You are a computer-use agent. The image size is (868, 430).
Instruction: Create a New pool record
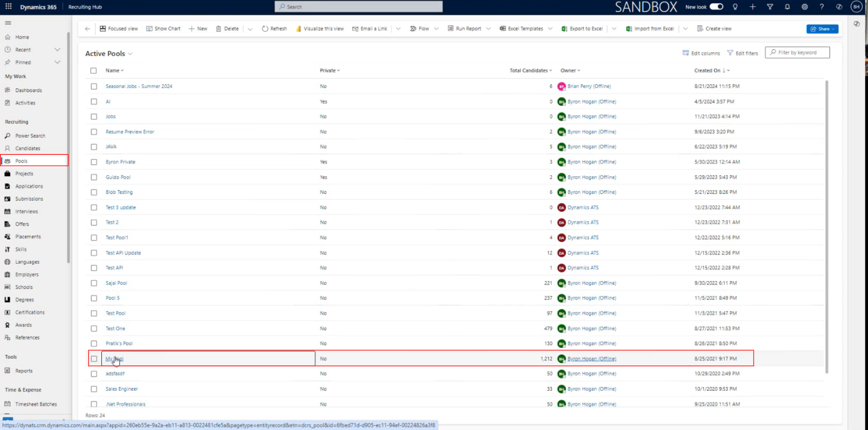pos(198,28)
